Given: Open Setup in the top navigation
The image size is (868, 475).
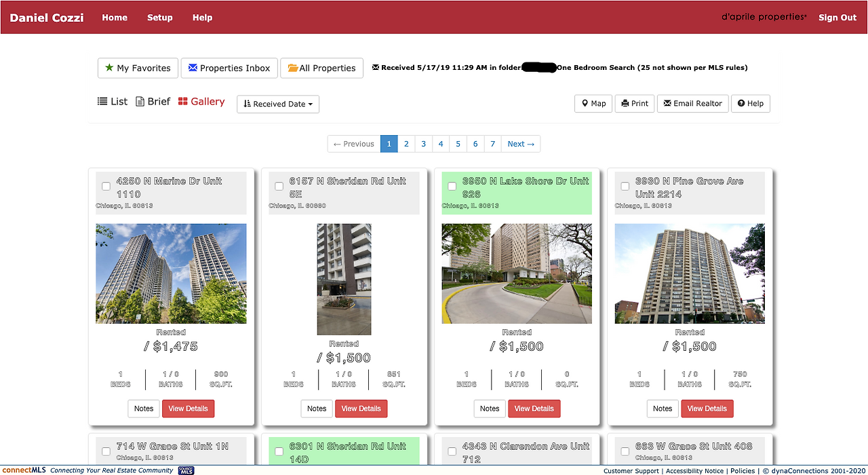Looking at the screenshot, I should pos(160,18).
